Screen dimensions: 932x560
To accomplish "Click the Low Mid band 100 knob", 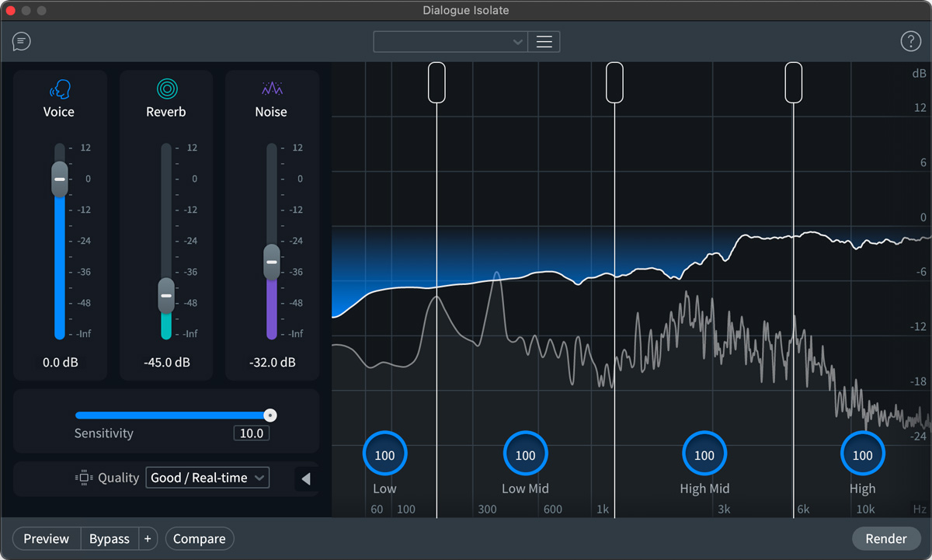I will [x=526, y=455].
